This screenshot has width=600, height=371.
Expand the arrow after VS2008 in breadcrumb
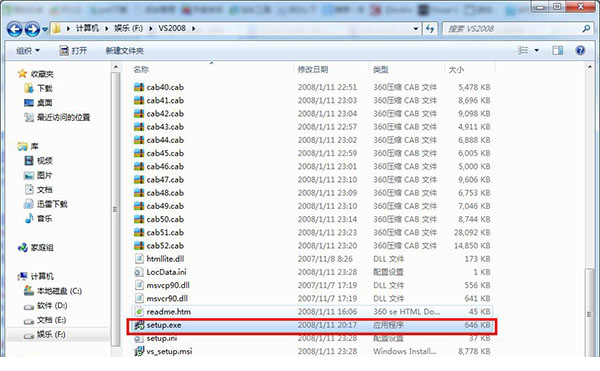tap(194, 29)
